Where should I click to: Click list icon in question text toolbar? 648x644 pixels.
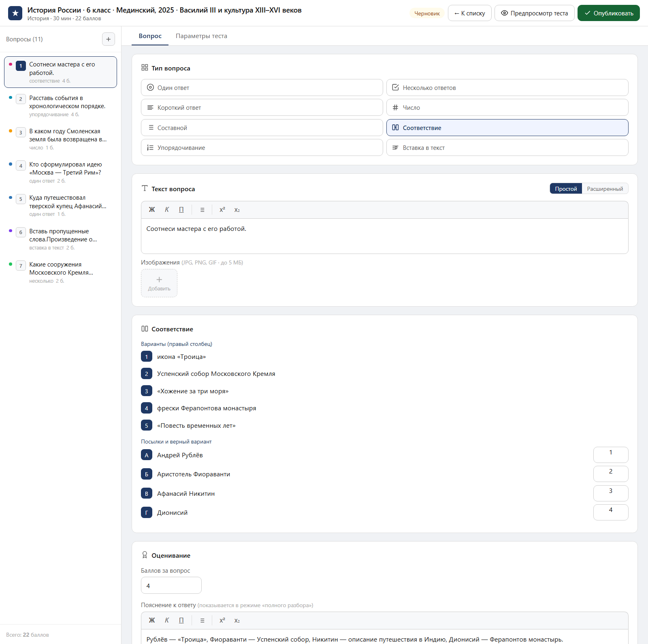tap(202, 210)
